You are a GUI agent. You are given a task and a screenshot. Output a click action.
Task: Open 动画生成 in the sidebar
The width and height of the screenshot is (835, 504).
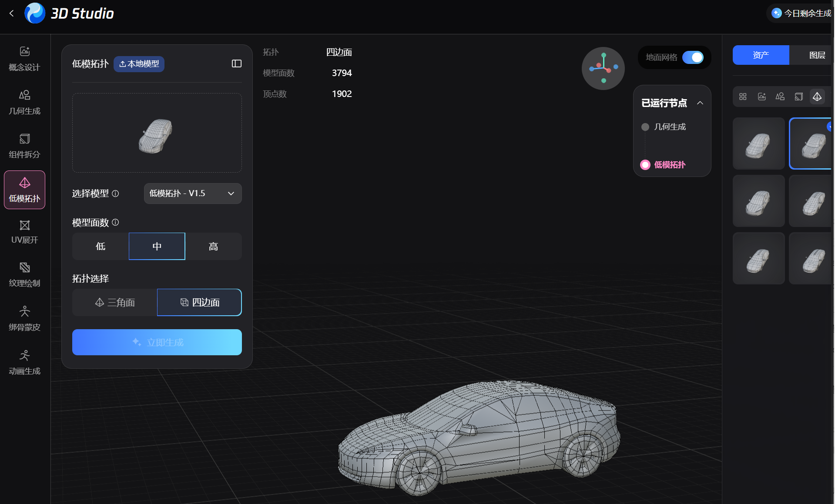pyautogui.click(x=24, y=363)
